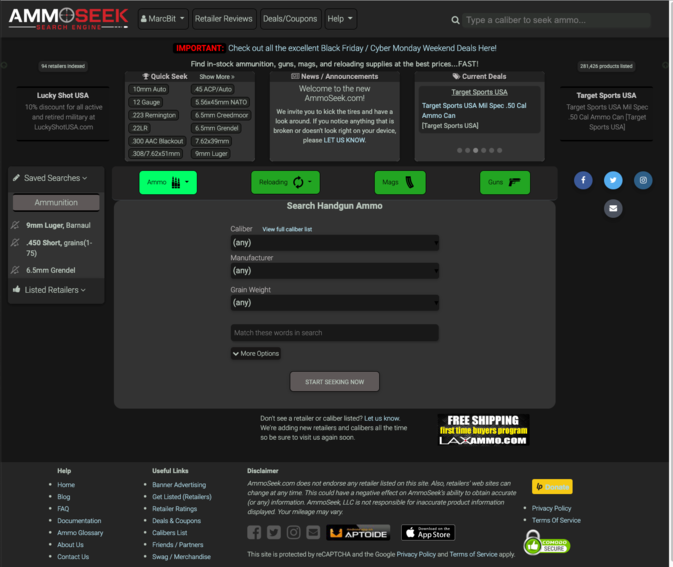
Task: Select 9mm Luger quick seek
Action: 211,154
